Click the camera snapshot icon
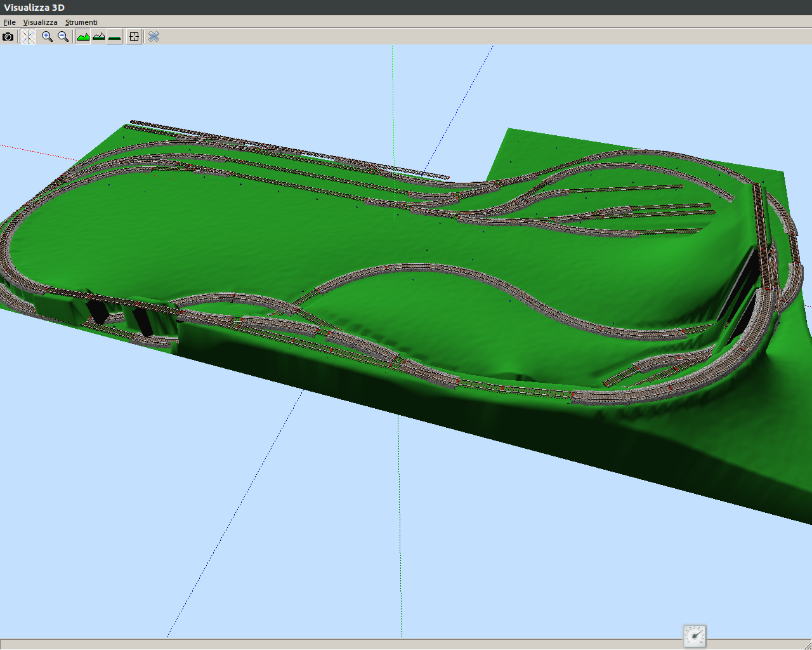 point(8,37)
